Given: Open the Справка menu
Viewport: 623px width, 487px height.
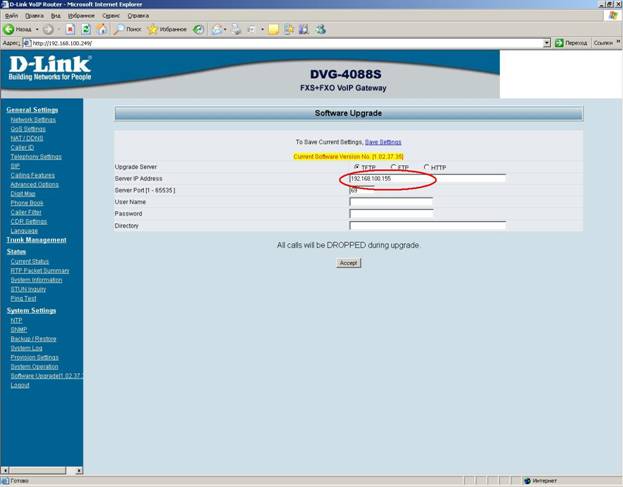Looking at the screenshot, I should click(138, 16).
